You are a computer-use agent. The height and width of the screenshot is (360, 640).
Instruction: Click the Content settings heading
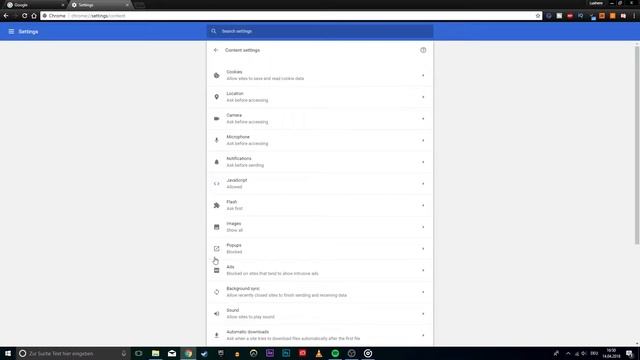[242, 50]
